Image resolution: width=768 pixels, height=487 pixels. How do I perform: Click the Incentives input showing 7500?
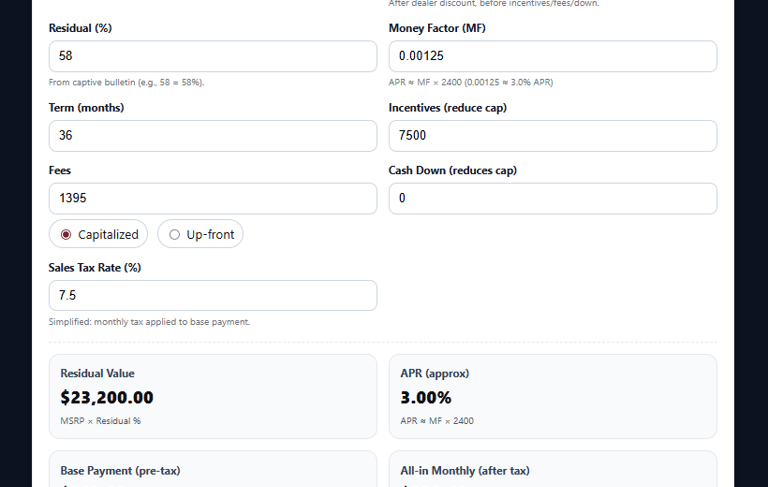pos(552,135)
